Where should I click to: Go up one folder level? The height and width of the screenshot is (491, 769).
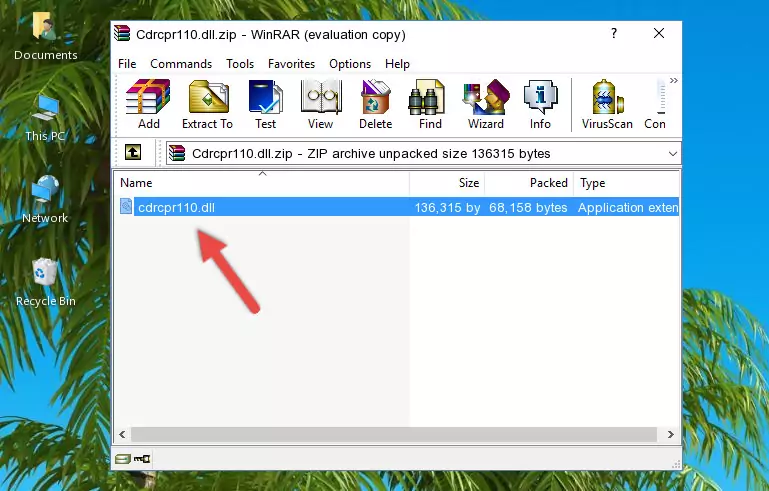tap(133, 153)
